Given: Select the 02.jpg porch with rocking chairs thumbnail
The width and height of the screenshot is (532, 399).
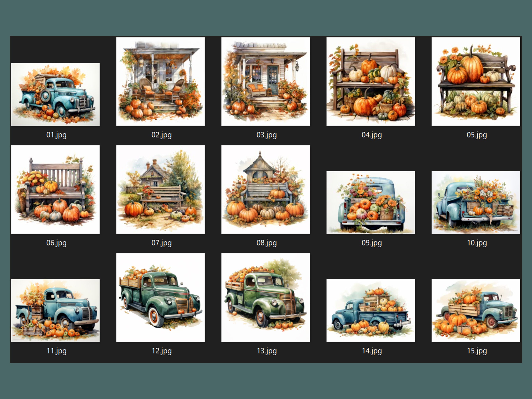Looking at the screenshot, I should [160, 81].
